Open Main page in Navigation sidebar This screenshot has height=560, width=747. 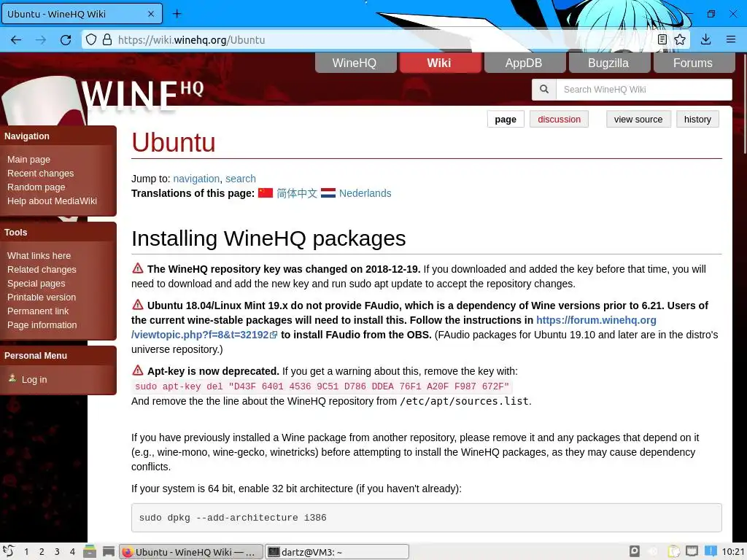[28, 160]
